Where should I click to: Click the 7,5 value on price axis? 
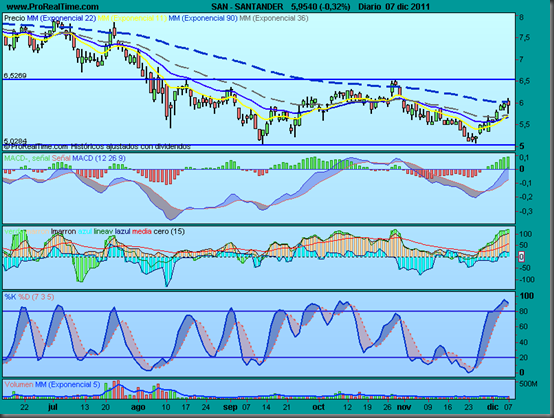524,38
